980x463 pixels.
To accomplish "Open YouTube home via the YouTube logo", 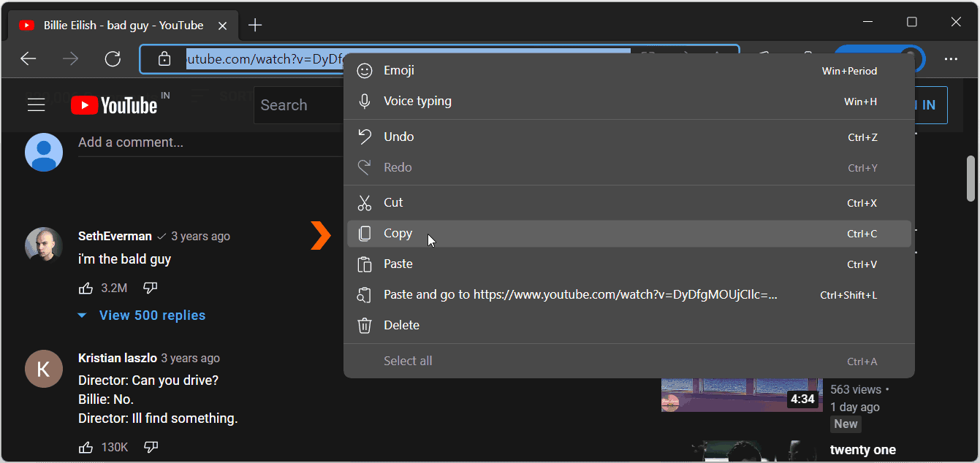I will point(114,104).
